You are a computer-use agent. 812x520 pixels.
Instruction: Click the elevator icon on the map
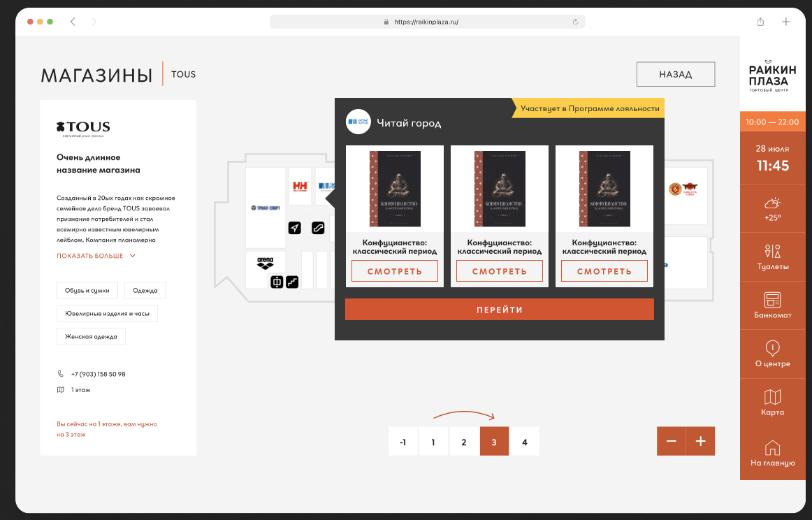277,282
